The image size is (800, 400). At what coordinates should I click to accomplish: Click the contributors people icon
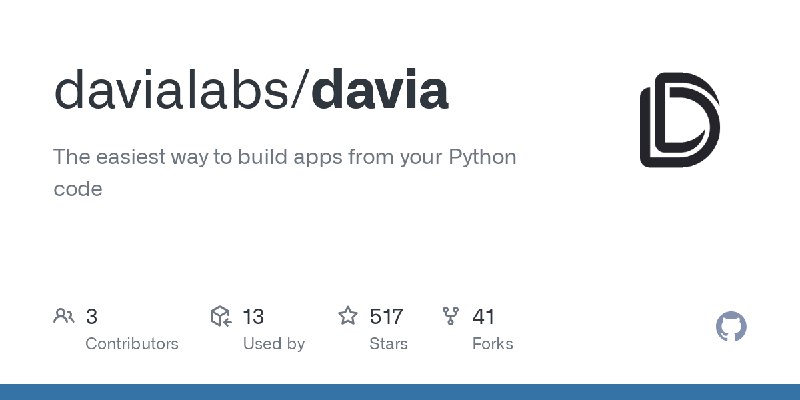click(x=64, y=316)
